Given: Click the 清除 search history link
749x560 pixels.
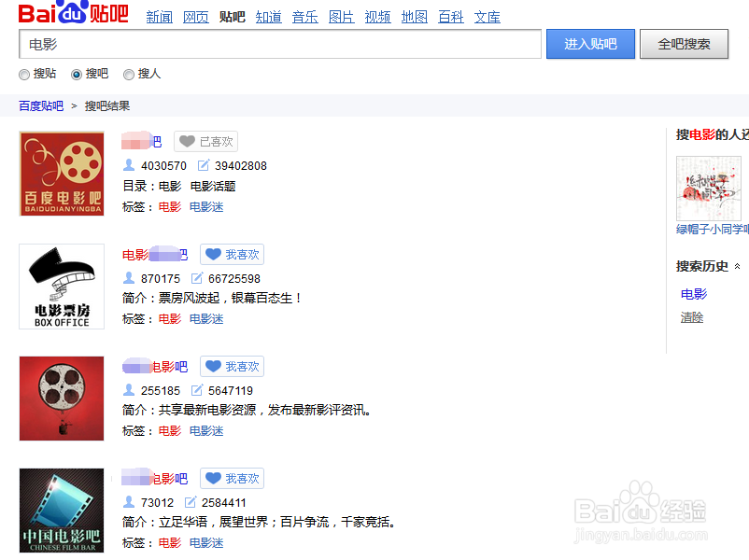Looking at the screenshot, I should tap(692, 317).
